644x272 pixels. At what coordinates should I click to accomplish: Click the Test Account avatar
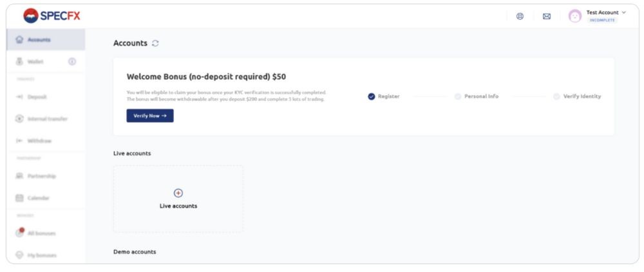[574, 16]
